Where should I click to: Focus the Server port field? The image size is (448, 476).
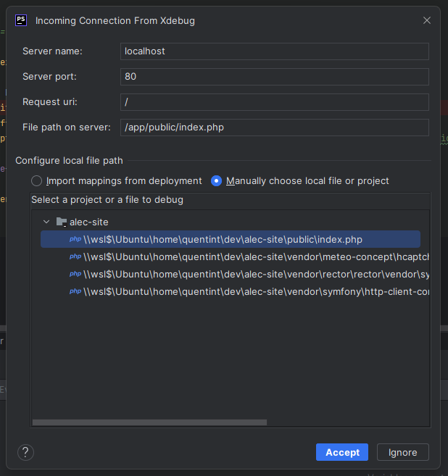point(274,76)
